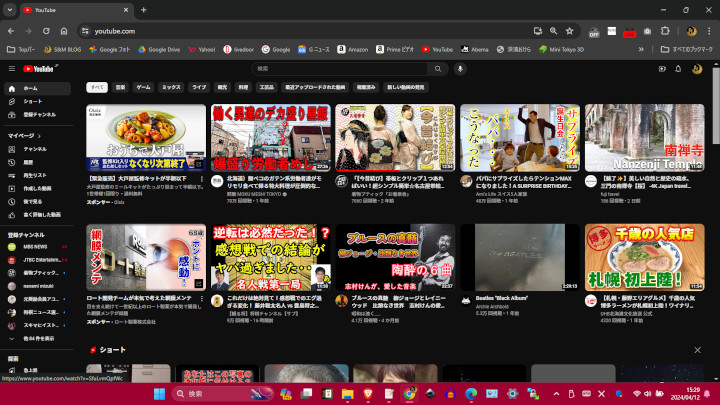Open JTBC Entertainment subscribed channel
This screenshot has height=405, width=720.
38,260
